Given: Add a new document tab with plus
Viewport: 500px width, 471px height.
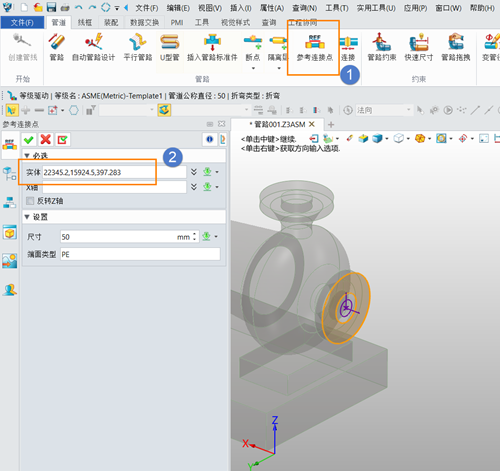Looking at the screenshot, I should [x=331, y=124].
